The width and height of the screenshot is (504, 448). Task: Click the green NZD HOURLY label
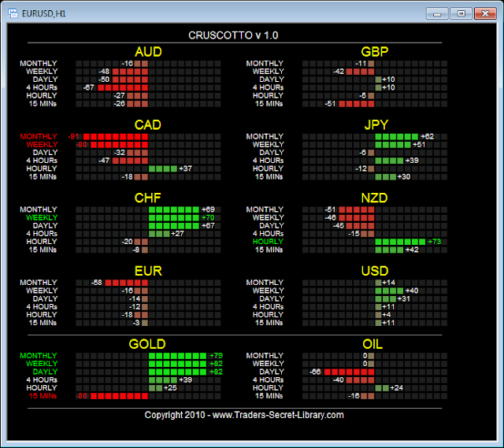point(268,242)
